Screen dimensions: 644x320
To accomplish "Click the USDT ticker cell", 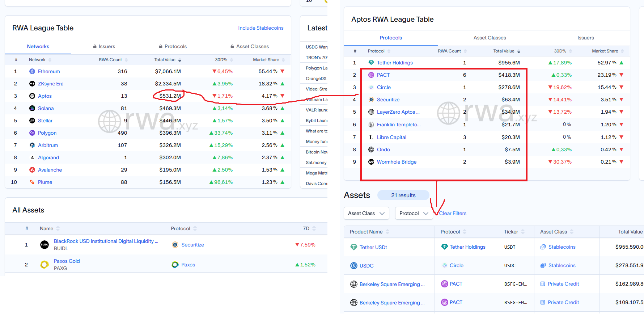I will tap(510, 247).
